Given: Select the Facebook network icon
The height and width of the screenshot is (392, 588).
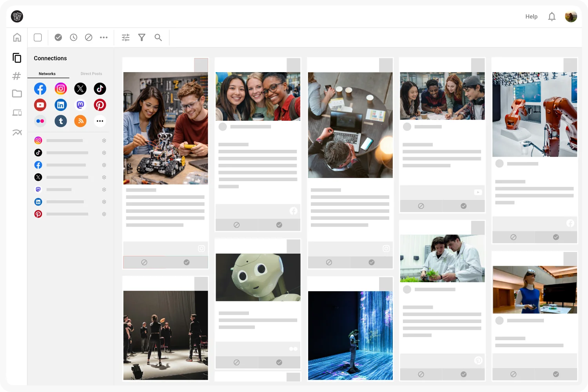Looking at the screenshot, I should pyautogui.click(x=40, y=89).
